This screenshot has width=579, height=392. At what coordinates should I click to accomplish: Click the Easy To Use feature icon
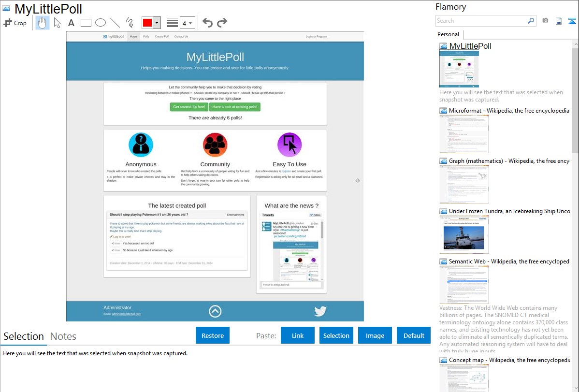(289, 145)
